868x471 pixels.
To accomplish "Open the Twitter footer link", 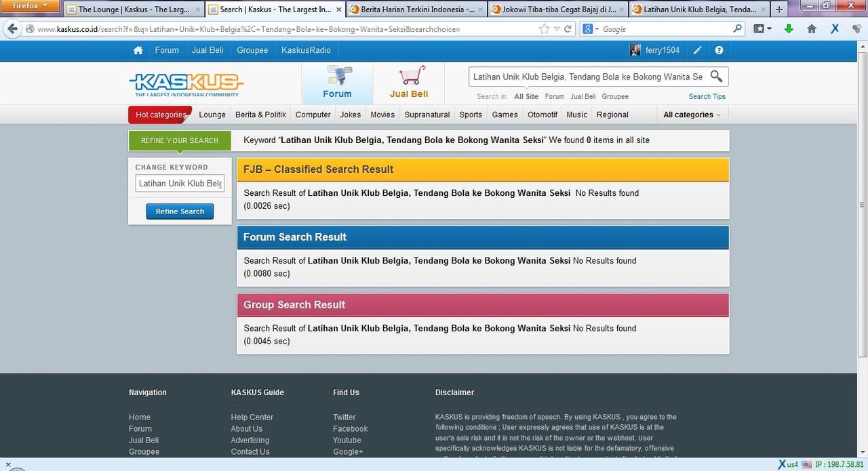I will (x=344, y=417).
